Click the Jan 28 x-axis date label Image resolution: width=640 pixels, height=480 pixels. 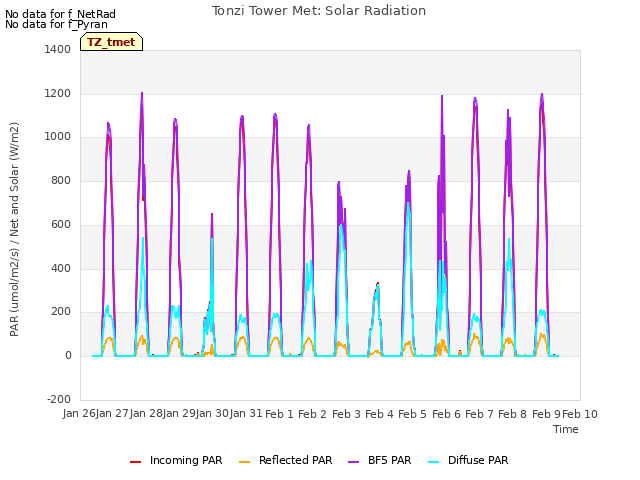click(x=146, y=414)
